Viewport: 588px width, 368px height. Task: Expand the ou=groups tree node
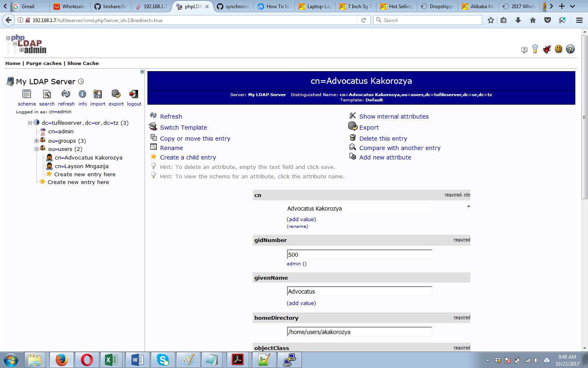click(36, 140)
